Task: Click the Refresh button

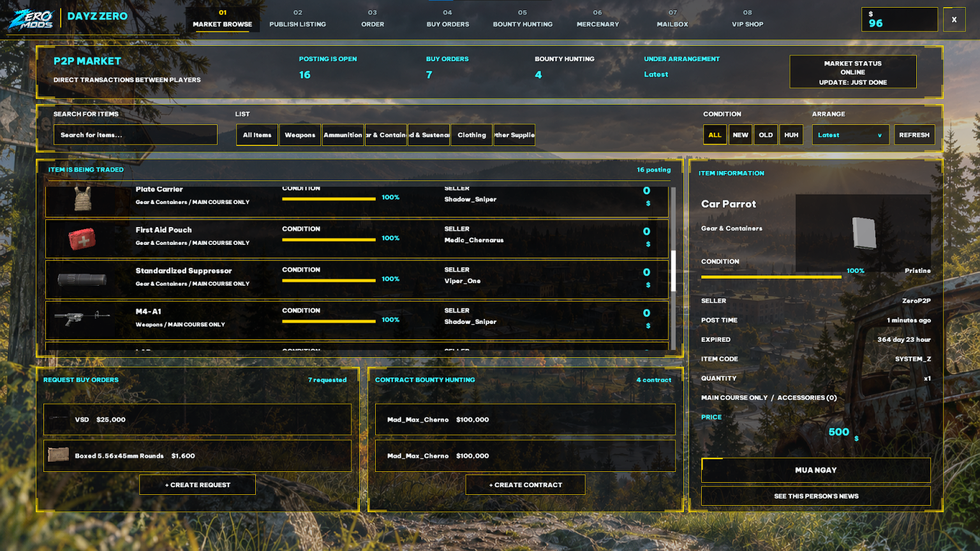Action: coord(914,135)
